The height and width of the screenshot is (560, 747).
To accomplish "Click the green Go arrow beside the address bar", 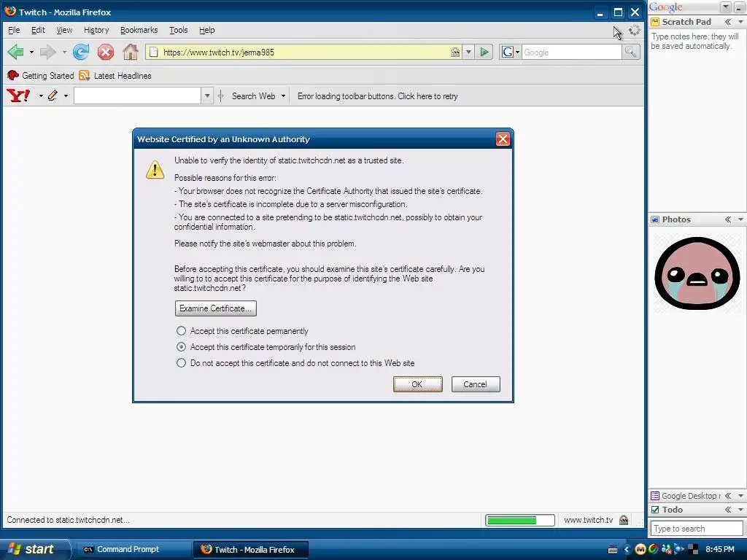I will (484, 52).
